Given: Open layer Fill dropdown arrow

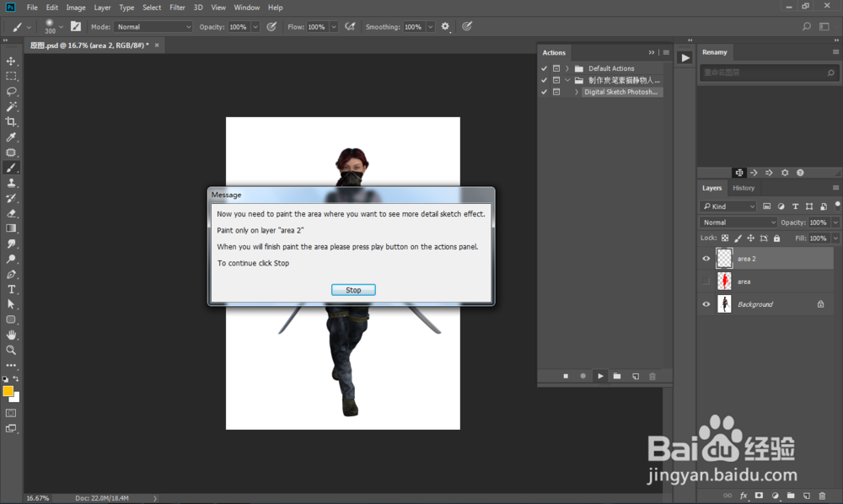Looking at the screenshot, I should tap(835, 238).
